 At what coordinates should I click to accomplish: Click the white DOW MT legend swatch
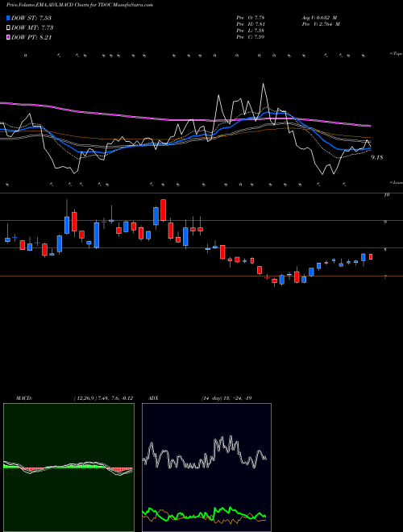8,28
